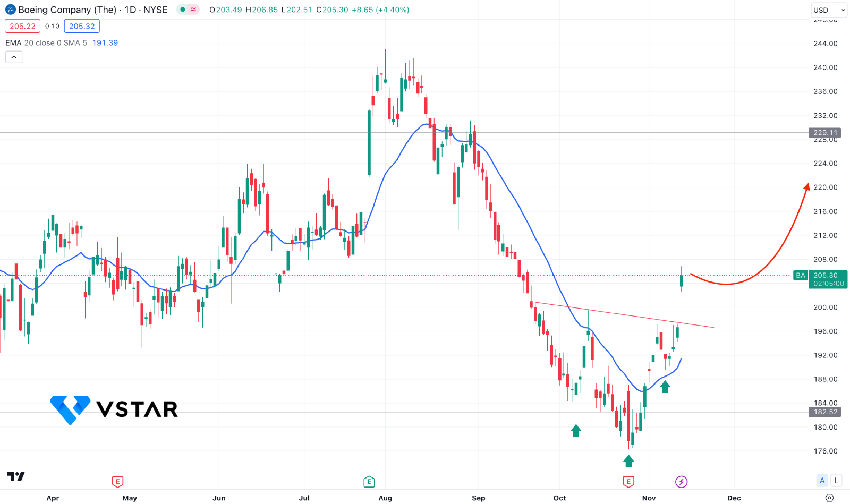Viewport: 850px width, 504px height.
Task: Open the late-October red earnings E marker
Action: pyautogui.click(x=628, y=482)
